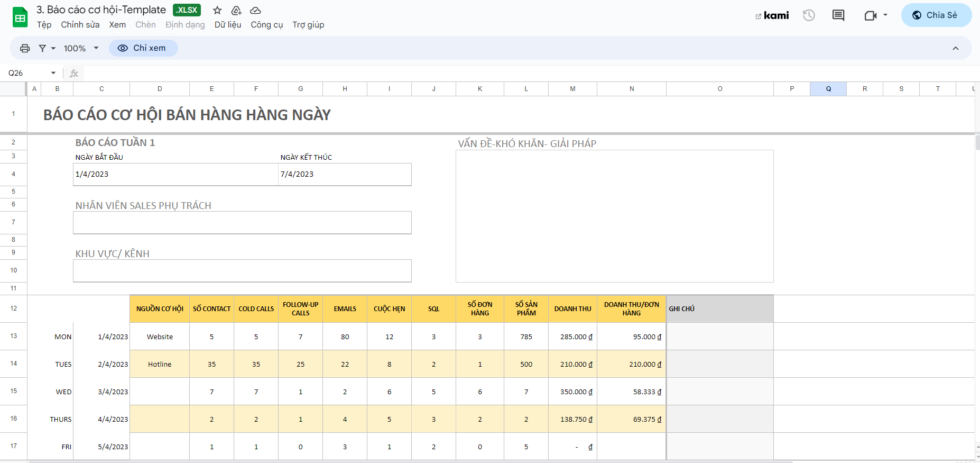Open the Google Sheets home icon
This screenshot has height=463, width=980.
click(20, 17)
